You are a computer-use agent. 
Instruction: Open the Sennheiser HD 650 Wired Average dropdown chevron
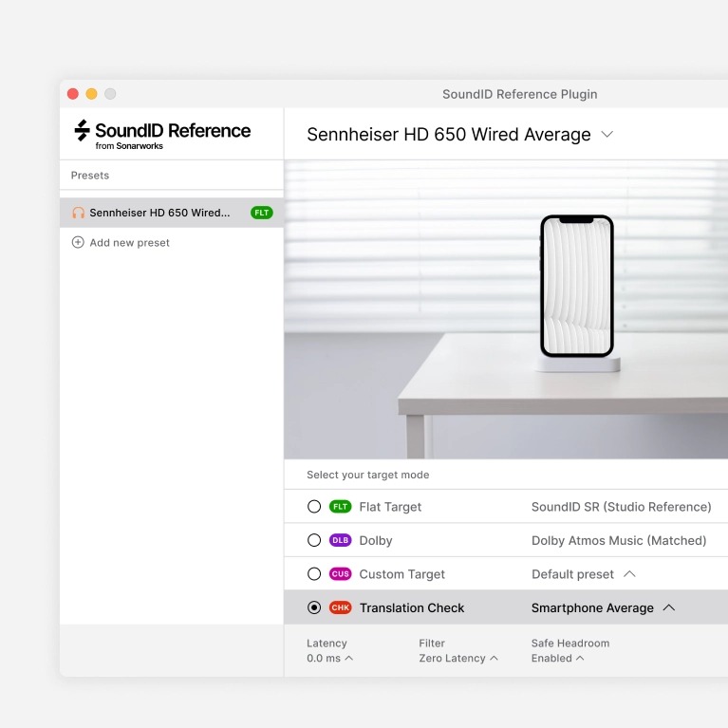(x=607, y=135)
